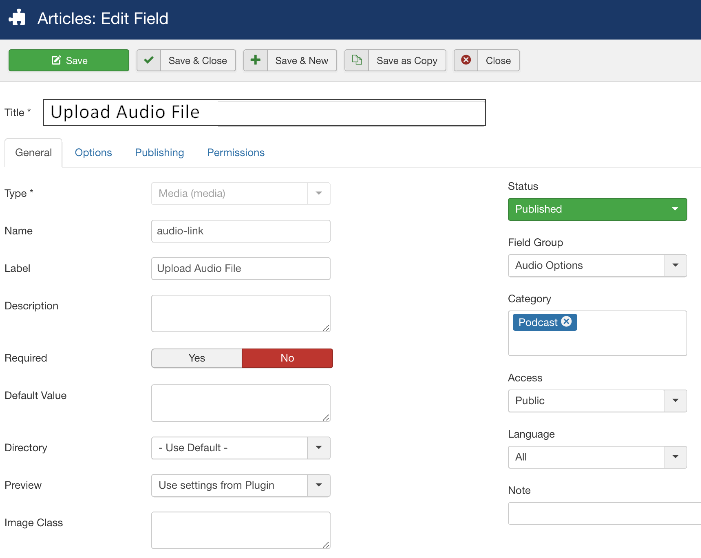This screenshot has height=558, width=701.
Task: Switch to the Publishing tab
Action: [x=159, y=153]
